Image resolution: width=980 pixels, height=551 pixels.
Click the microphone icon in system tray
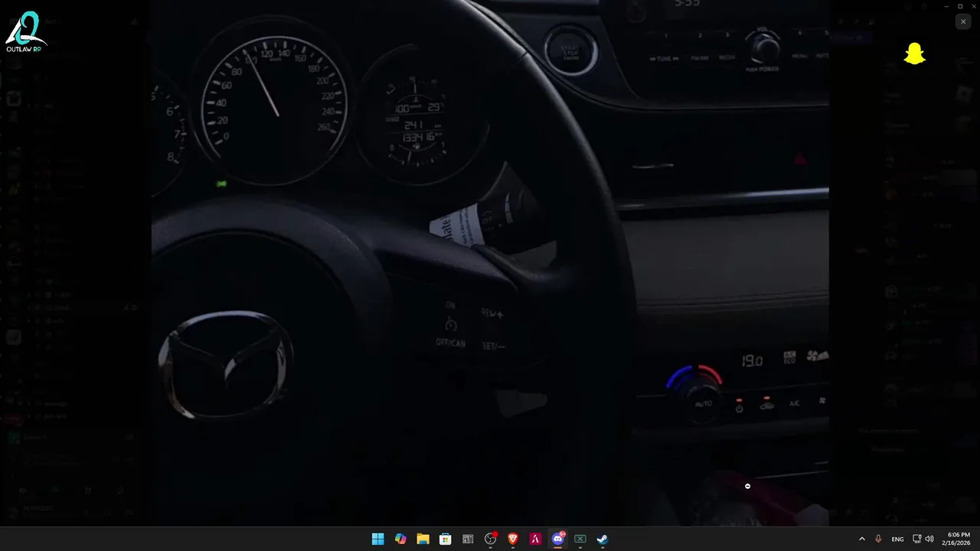tap(878, 539)
